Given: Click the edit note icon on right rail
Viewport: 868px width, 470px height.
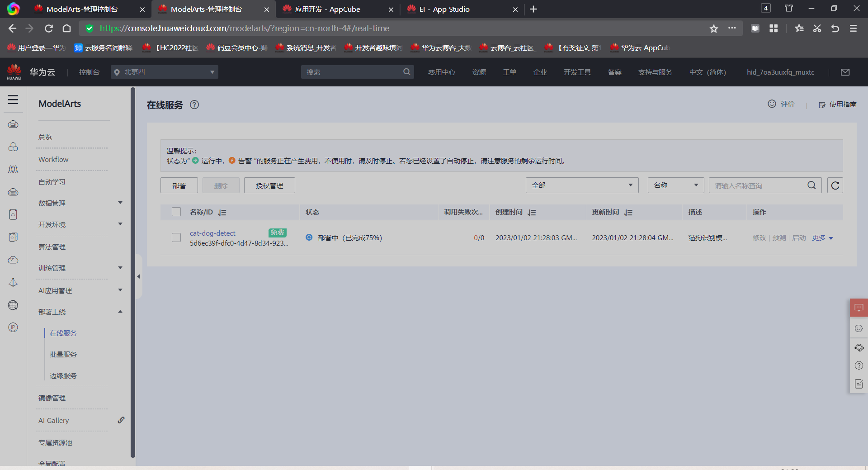Looking at the screenshot, I should pos(859,384).
